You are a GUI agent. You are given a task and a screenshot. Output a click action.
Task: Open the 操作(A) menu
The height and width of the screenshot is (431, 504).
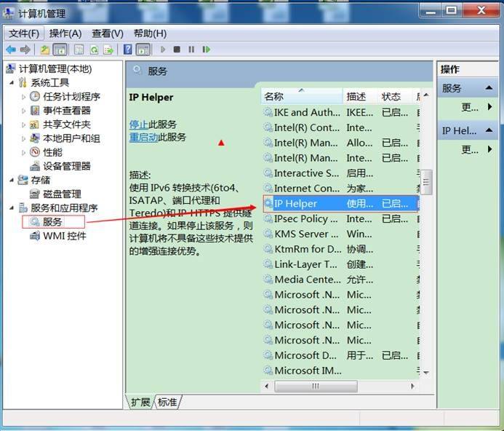click(x=65, y=33)
